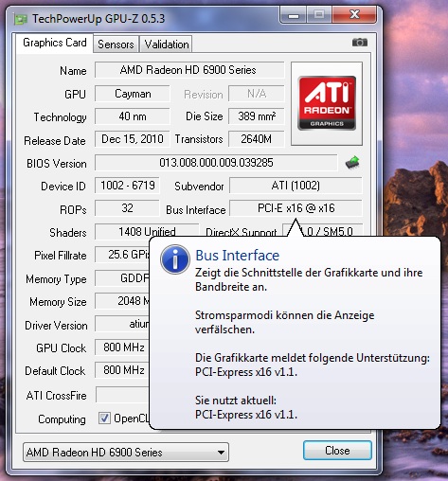
Task: Toggle the OpenCL computing checkbox
Action: (104, 419)
